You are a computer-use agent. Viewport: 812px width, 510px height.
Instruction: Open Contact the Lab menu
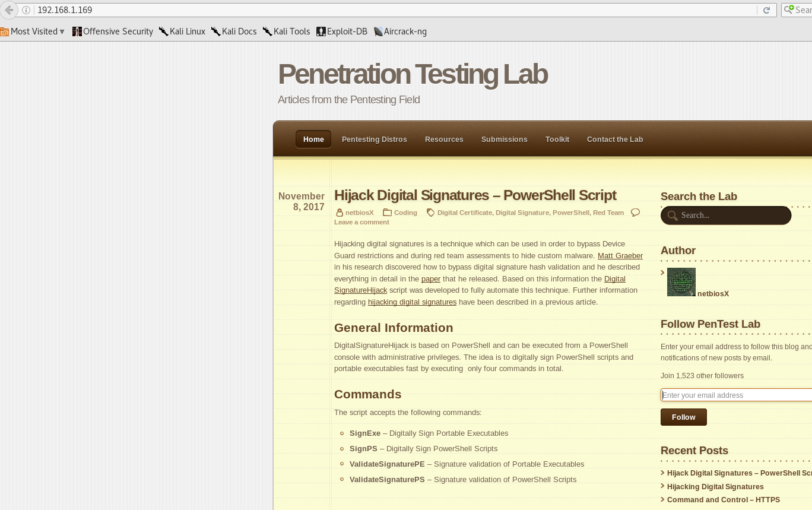point(615,140)
